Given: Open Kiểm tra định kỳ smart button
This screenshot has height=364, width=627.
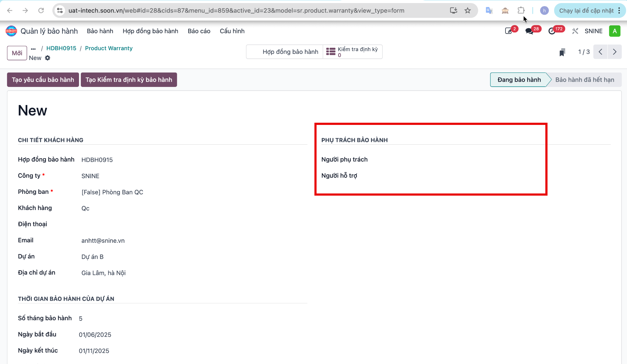Looking at the screenshot, I should point(352,52).
